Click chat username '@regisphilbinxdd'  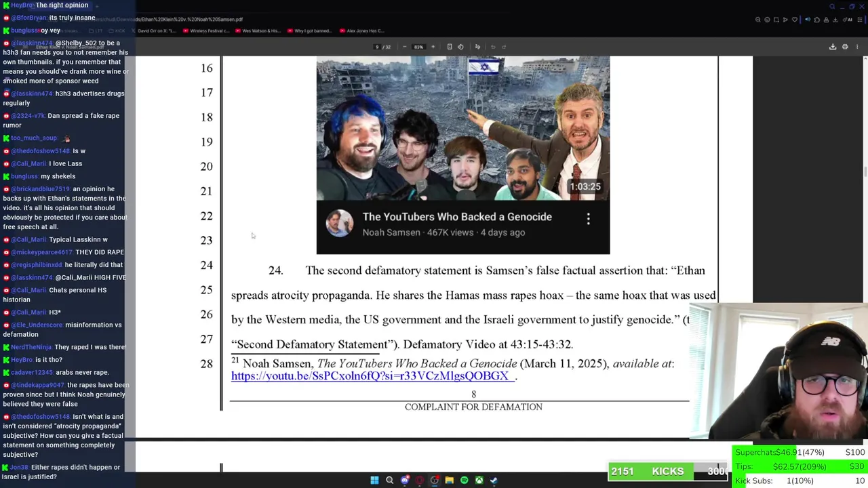[38, 265]
